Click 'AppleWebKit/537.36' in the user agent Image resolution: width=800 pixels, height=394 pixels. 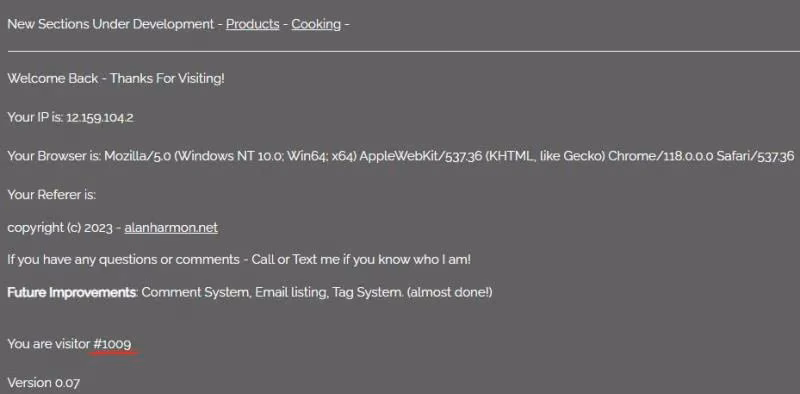click(421, 156)
